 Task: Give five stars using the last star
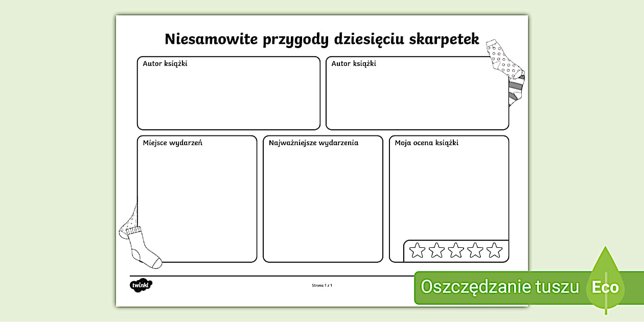[494, 250]
